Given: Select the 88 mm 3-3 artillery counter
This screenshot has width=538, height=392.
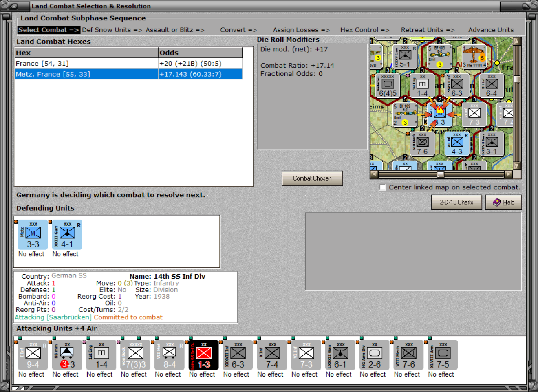Looking at the screenshot, I should 67,355.
